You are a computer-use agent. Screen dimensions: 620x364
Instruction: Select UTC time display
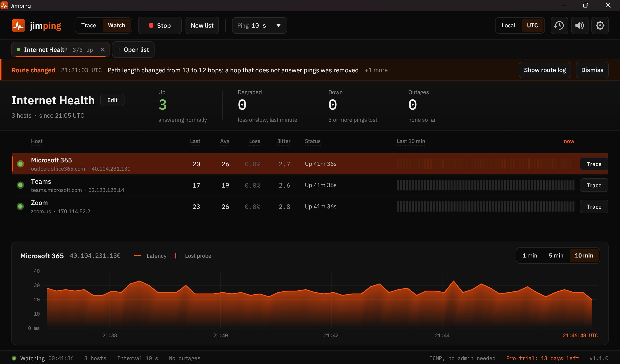point(532,25)
